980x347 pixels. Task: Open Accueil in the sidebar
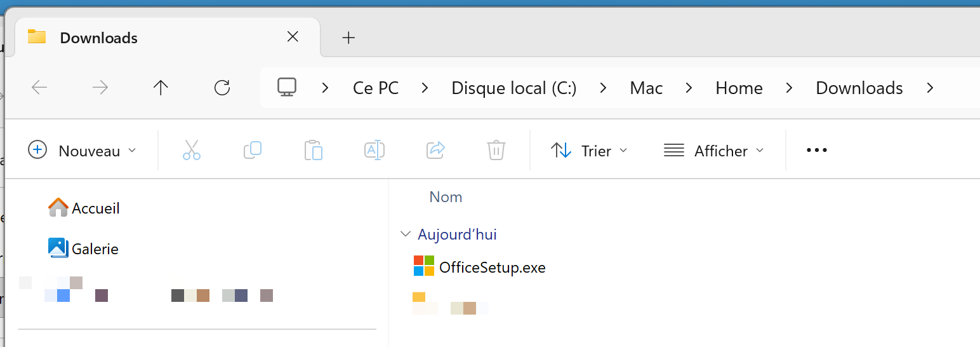[x=84, y=208]
